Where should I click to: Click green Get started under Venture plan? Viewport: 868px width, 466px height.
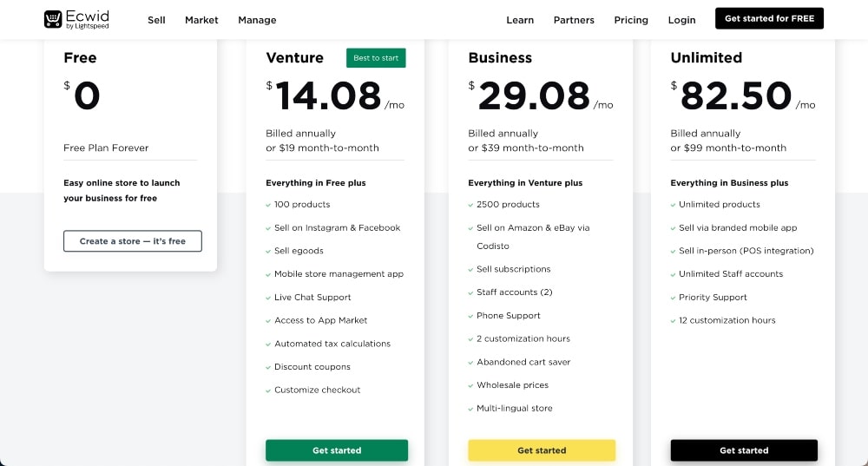[337, 450]
